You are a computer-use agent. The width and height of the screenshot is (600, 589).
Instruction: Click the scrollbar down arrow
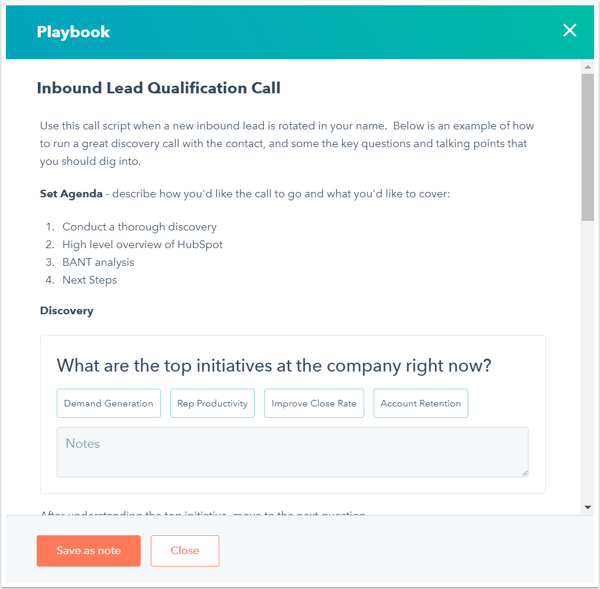click(587, 508)
